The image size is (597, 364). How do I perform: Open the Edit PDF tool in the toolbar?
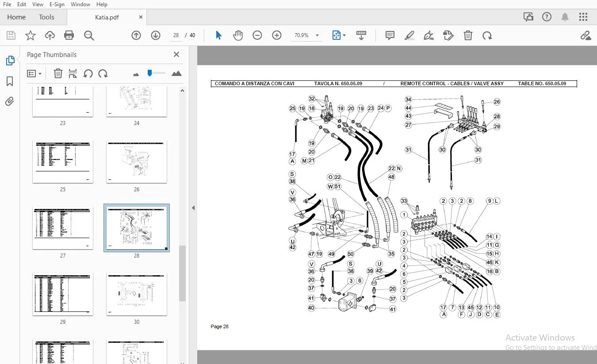448,35
